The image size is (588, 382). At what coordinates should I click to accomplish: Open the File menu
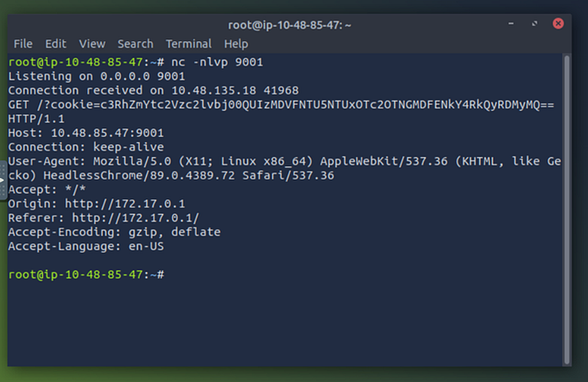coord(23,44)
